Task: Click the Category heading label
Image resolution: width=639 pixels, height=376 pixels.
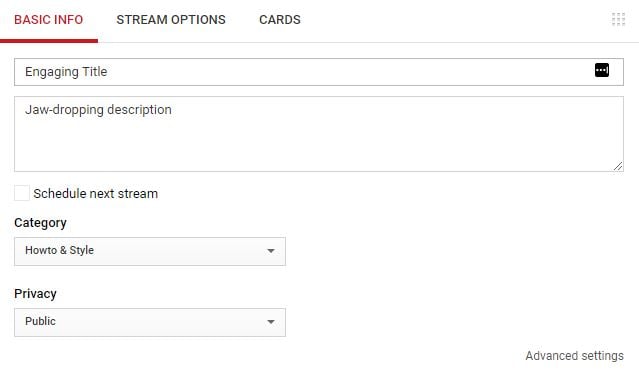Action: pyautogui.click(x=40, y=223)
